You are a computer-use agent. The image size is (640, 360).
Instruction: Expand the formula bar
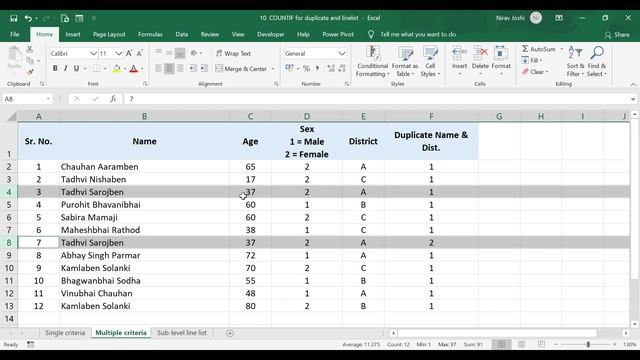click(x=633, y=99)
